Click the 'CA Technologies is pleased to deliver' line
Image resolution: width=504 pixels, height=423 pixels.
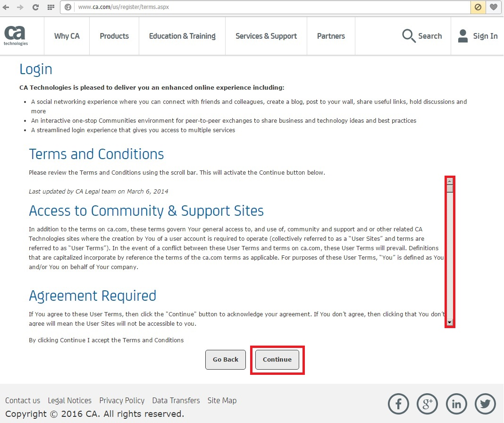coord(151,87)
